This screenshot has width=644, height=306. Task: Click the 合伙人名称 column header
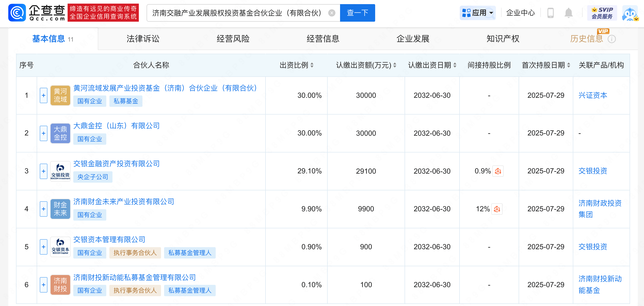click(x=151, y=65)
